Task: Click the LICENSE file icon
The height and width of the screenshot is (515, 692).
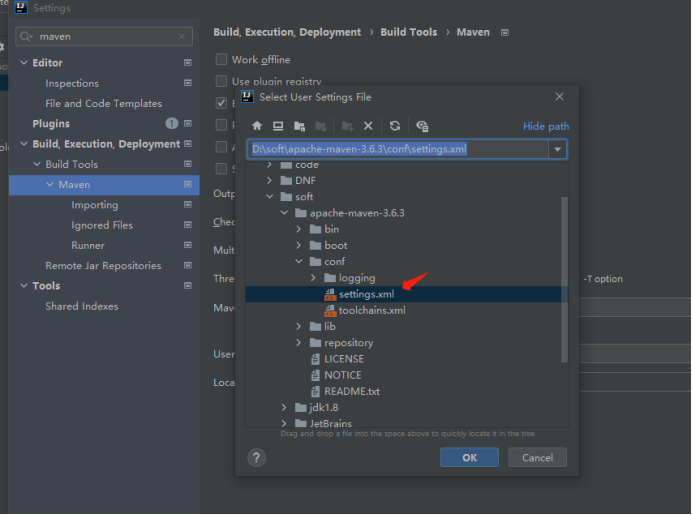Action: point(315,359)
